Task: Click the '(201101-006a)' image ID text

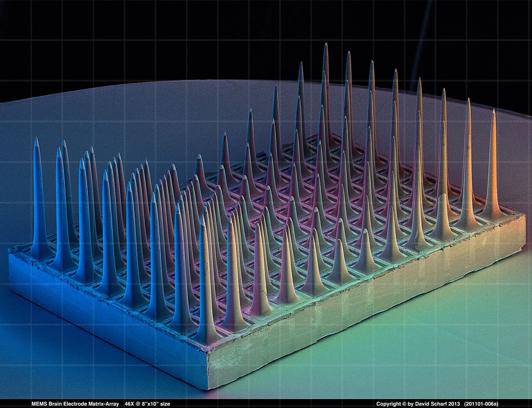Action: point(482,404)
